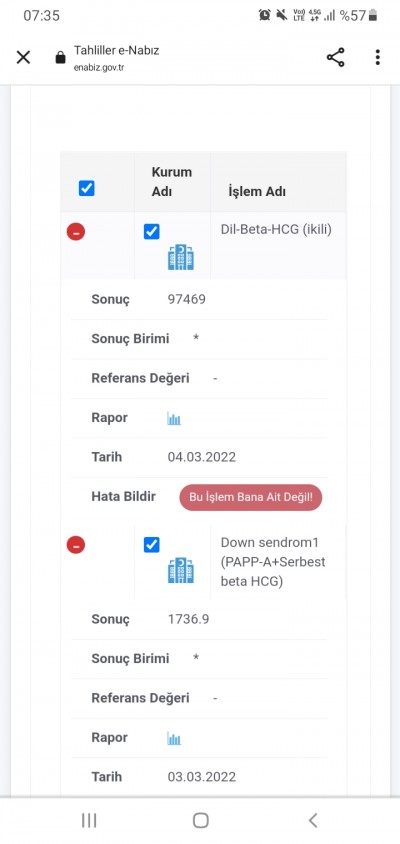
Task: Open Android recent apps button
Action: click(x=89, y=820)
